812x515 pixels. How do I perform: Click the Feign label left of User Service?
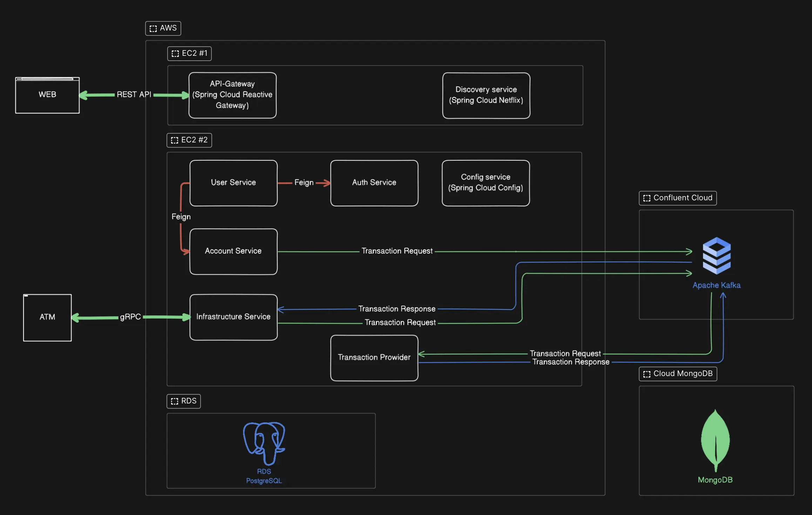(181, 216)
